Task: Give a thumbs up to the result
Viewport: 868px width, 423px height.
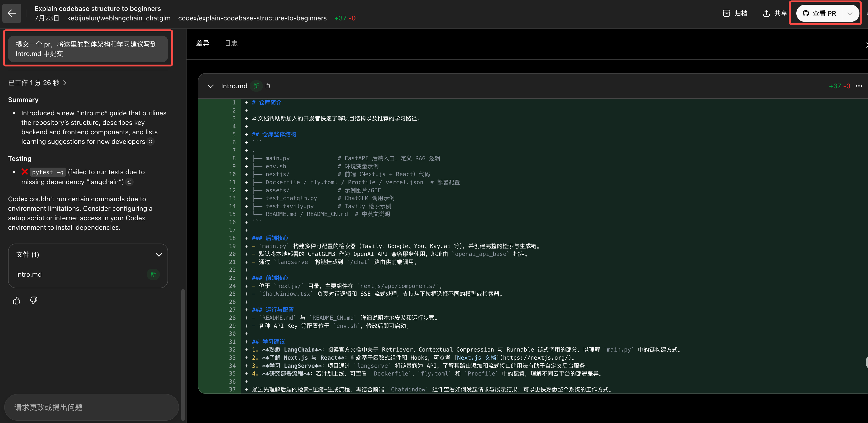Action: tap(17, 300)
